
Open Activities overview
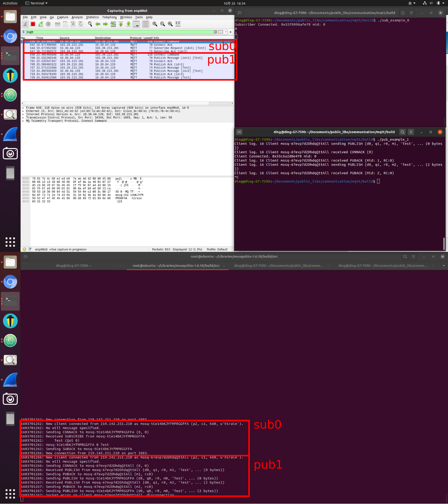coord(10,3)
